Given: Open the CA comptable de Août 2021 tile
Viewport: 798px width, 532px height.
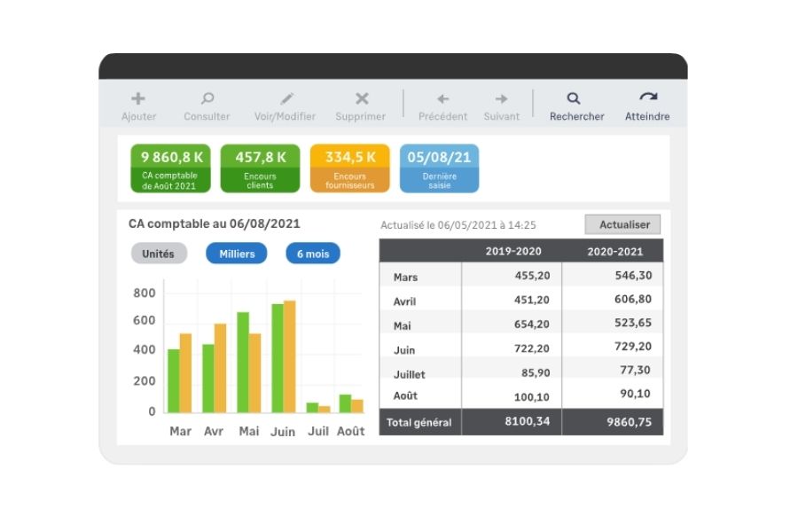Looking at the screenshot, I should pyautogui.click(x=171, y=168).
